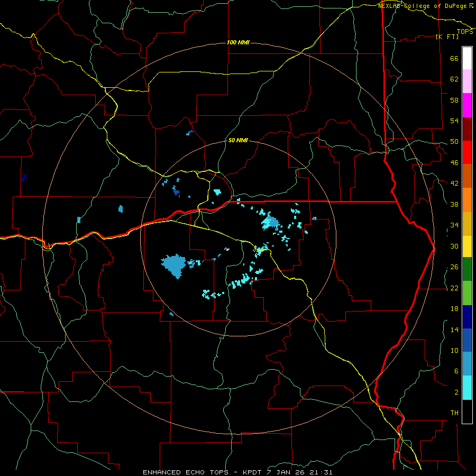Click the orange legend swatch near 38
Image resolution: width=476 pixels, height=476 pixels.
[467, 200]
